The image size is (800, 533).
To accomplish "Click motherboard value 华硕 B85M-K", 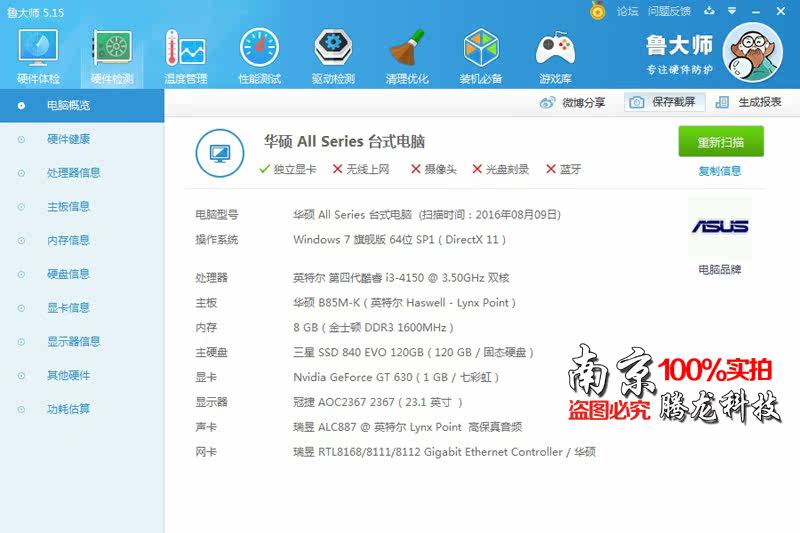I will pos(404,303).
